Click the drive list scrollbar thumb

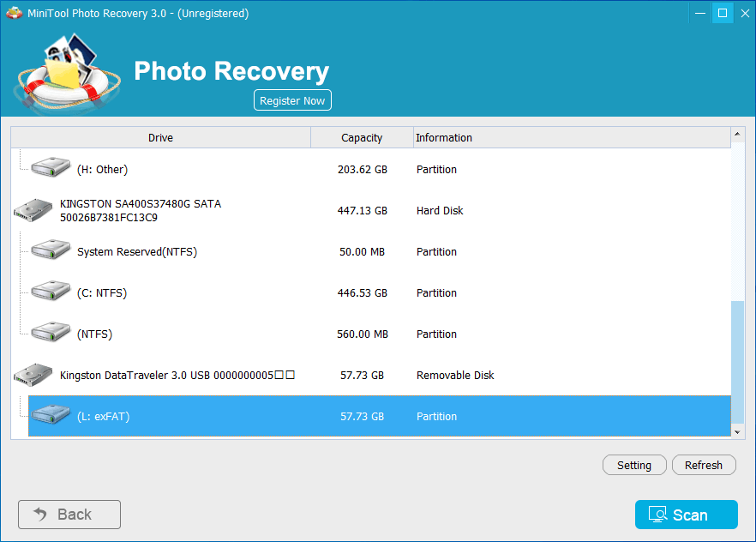737,363
